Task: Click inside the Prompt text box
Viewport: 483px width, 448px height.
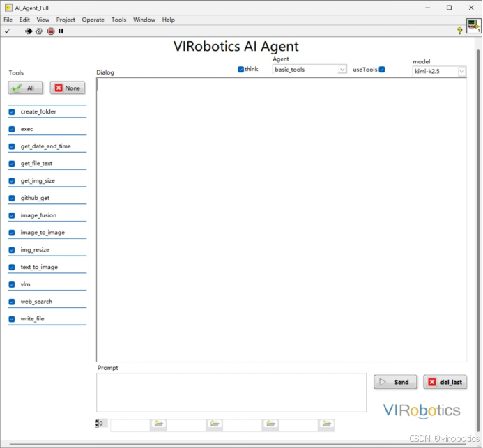Action: [231, 392]
